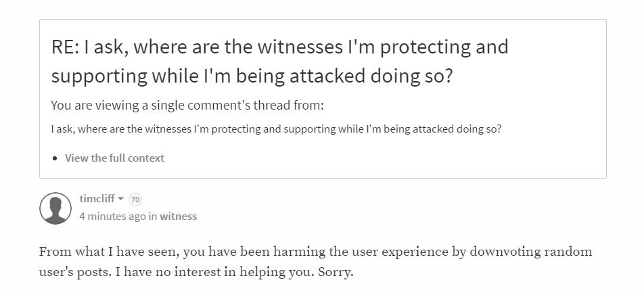Click "You are viewing a single comment's thread" text
This screenshot has height=295, width=644.
187,106
